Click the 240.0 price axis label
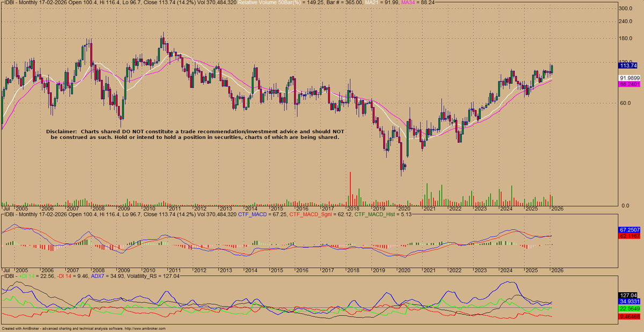Screen dimensions: 644x332 point(627,21)
